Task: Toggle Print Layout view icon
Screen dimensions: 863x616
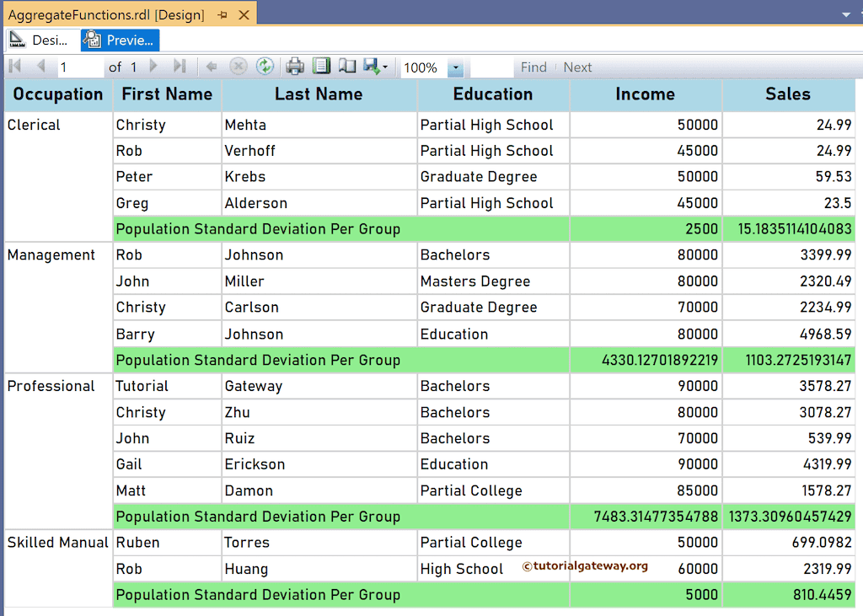Action: click(x=321, y=67)
